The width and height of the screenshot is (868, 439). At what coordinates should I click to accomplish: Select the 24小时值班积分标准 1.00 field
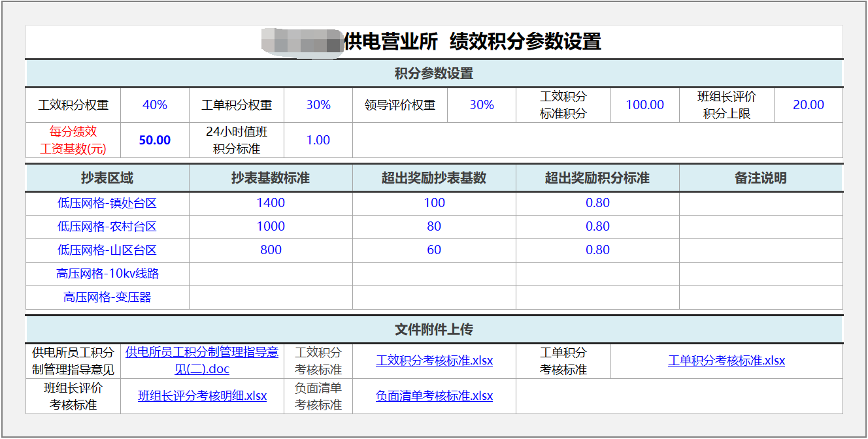[318, 140]
